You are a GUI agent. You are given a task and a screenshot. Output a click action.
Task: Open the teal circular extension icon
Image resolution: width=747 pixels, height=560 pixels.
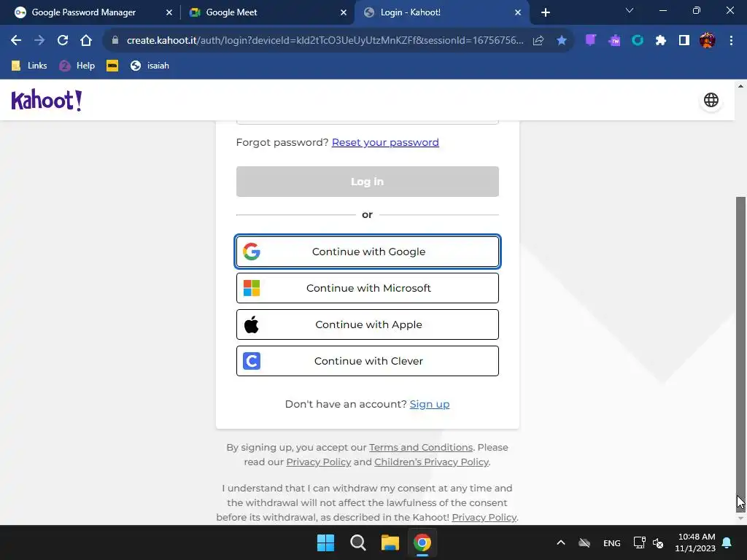[638, 41]
